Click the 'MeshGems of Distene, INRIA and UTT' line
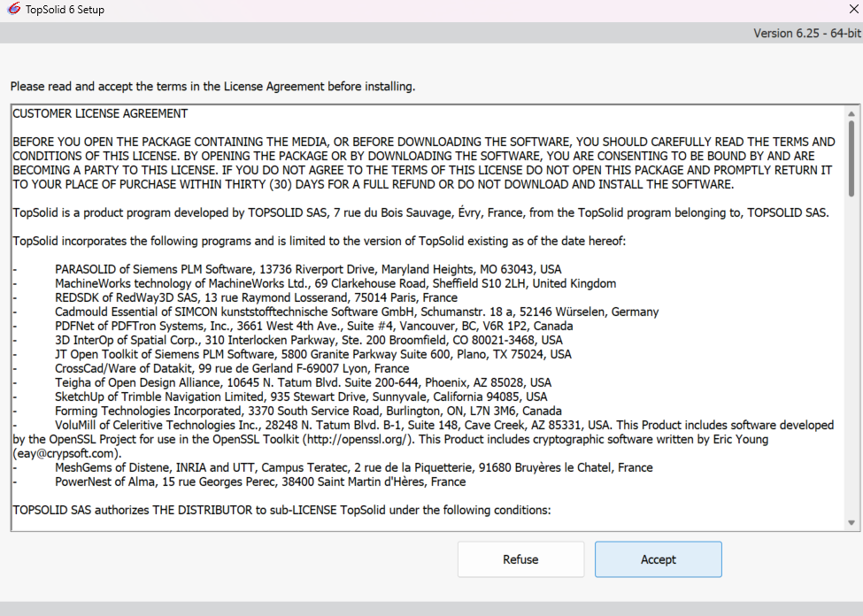863x616 pixels. tap(354, 467)
